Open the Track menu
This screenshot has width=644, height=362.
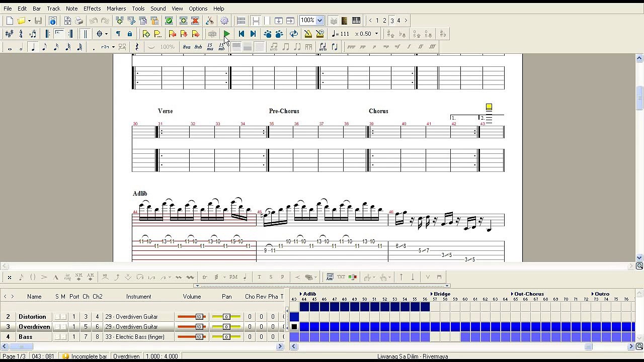[53, 9]
